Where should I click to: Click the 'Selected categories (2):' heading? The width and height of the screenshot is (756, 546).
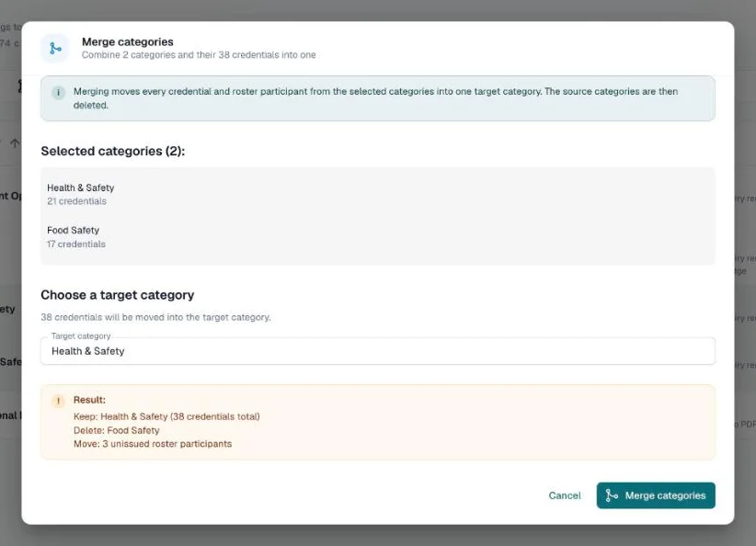point(113,151)
